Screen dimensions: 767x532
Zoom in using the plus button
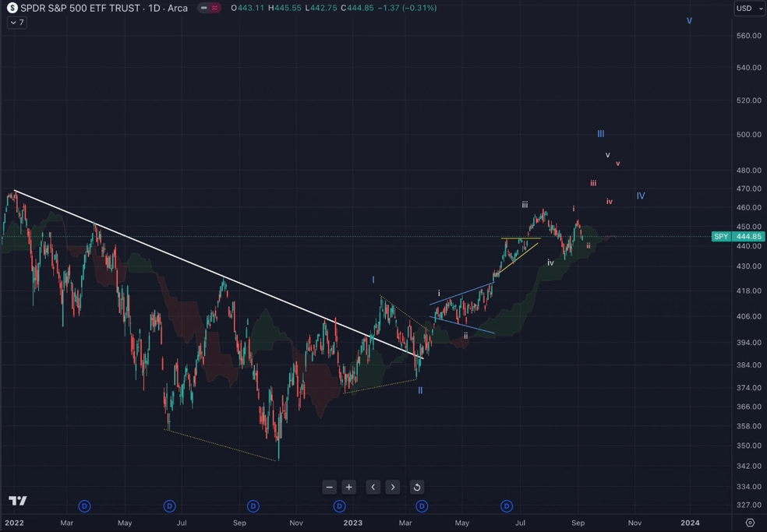[x=348, y=487]
